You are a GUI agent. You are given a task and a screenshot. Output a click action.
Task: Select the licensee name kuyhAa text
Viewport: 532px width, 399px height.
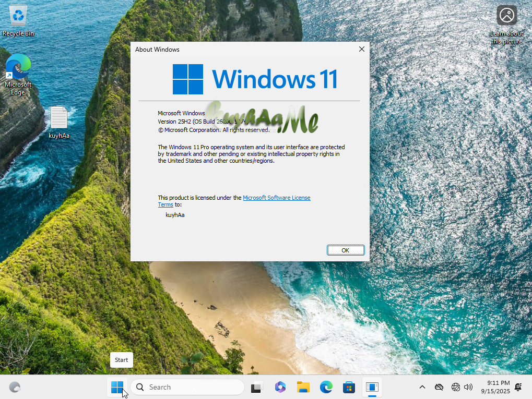pos(175,215)
